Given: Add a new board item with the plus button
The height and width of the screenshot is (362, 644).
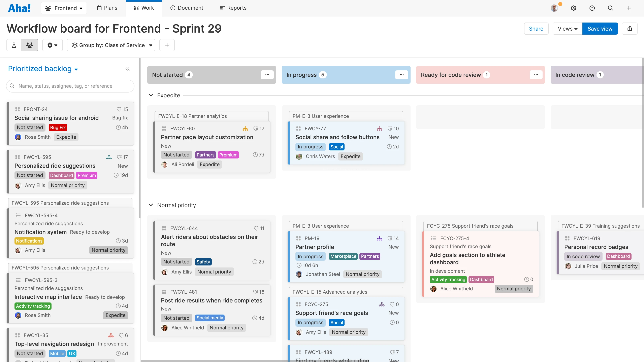Looking at the screenshot, I should tap(167, 45).
